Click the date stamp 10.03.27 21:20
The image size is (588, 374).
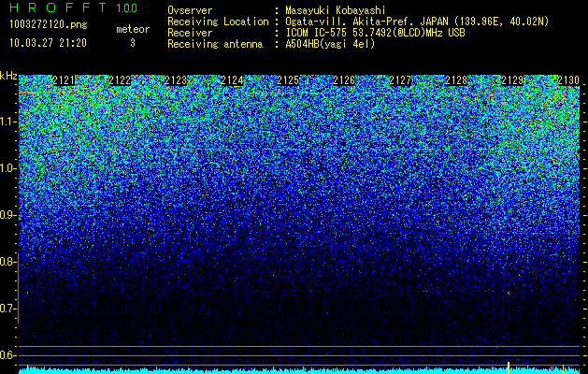pyautogui.click(x=48, y=43)
